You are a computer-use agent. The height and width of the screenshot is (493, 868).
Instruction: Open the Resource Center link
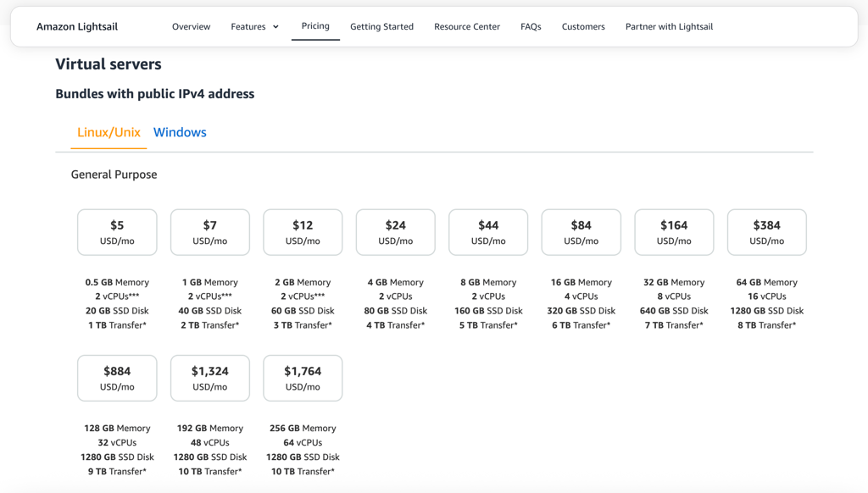(x=467, y=26)
